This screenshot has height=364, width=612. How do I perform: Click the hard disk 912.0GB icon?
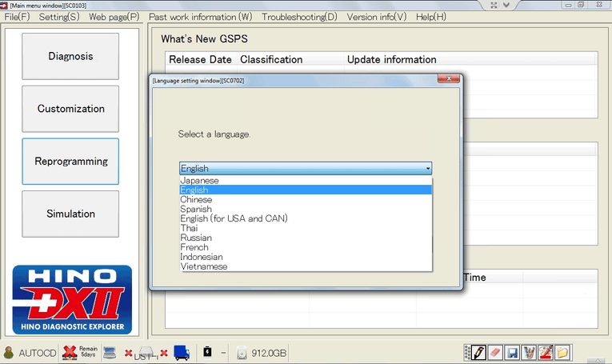241,353
